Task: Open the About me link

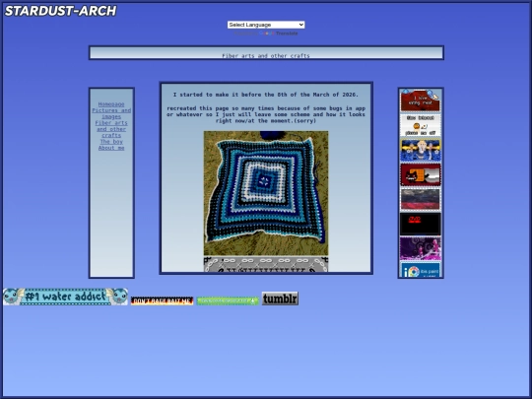Action: (111, 148)
